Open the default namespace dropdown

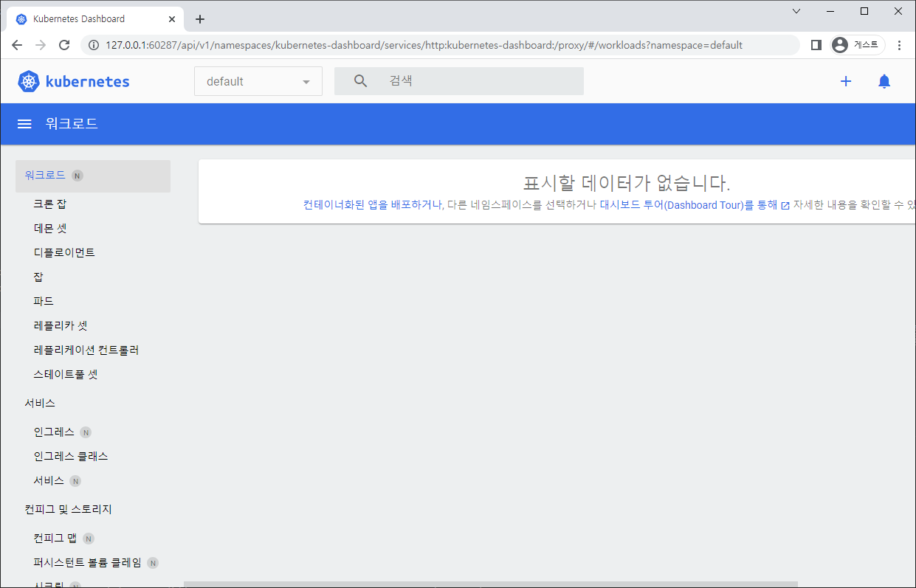[258, 81]
